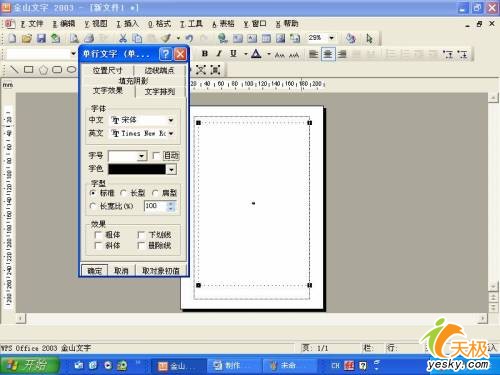The height and width of the screenshot is (375, 500).
Task: Toggle Italic in the formatting toolbar
Action: (219, 53)
